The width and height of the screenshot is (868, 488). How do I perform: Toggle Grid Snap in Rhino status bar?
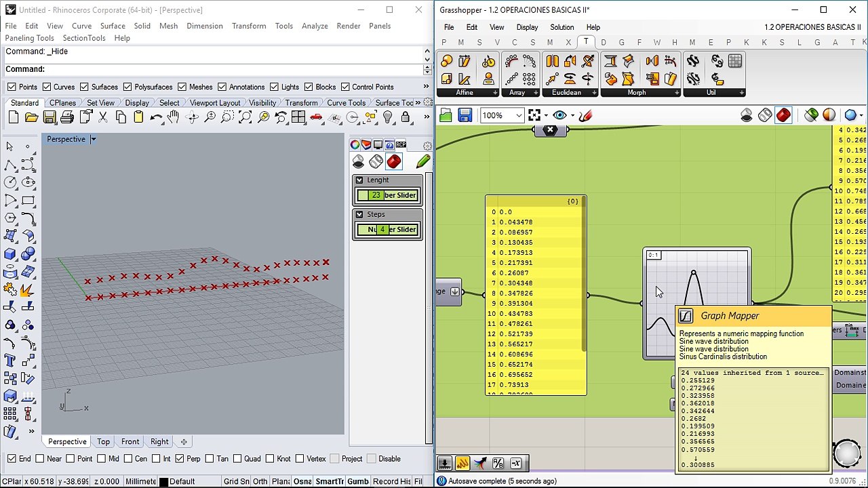pos(236,481)
